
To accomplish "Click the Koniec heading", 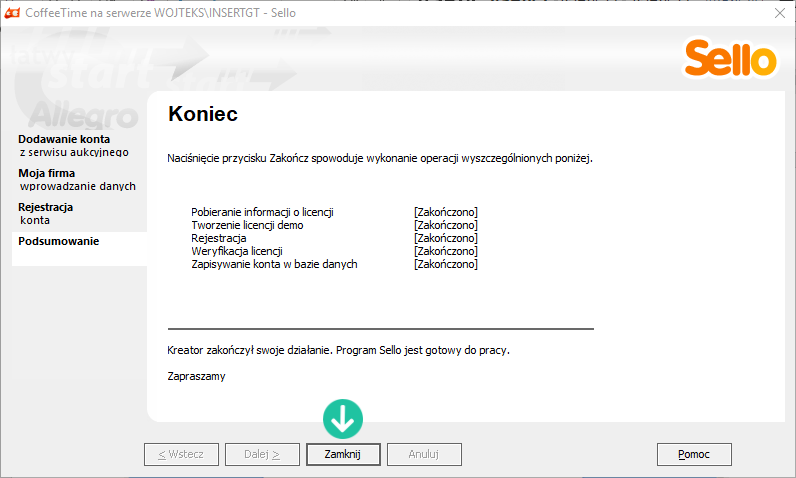I will (x=203, y=114).
